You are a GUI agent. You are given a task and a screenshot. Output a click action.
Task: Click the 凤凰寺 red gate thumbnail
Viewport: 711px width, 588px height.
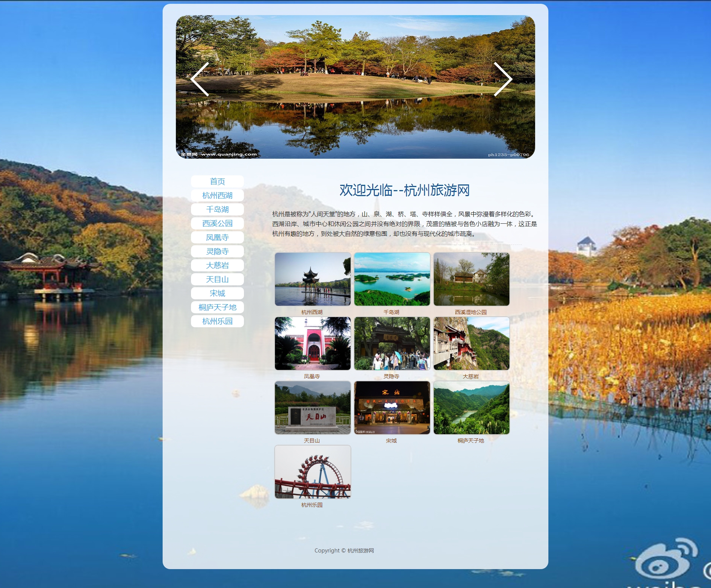[x=313, y=344]
